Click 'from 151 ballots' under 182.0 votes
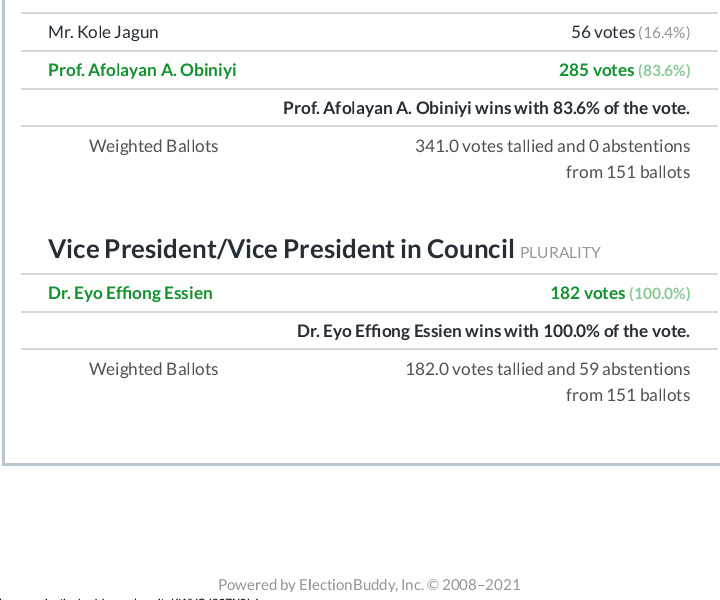Image resolution: width=720 pixels, height=600 pixels. [628, 395]
